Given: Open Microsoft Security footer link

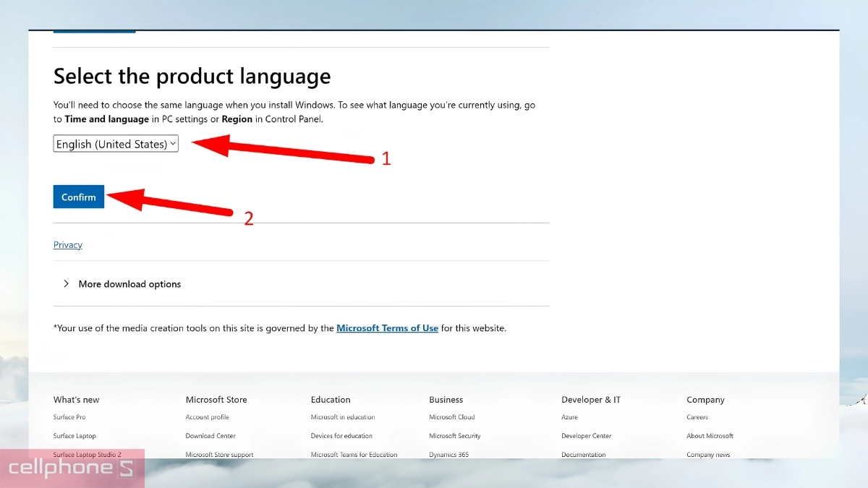Looking at the screenshot, I should point(455,436).
